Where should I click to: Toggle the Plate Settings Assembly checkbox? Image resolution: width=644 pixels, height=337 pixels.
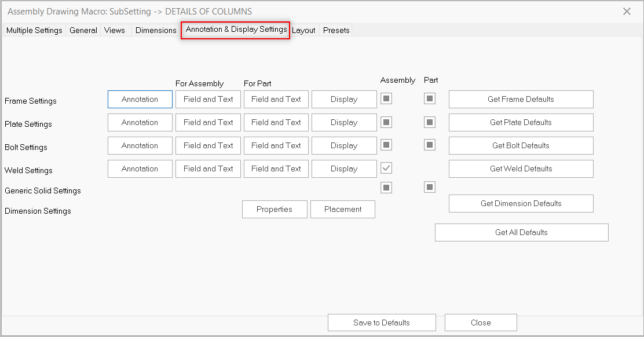tap(386, 122)
